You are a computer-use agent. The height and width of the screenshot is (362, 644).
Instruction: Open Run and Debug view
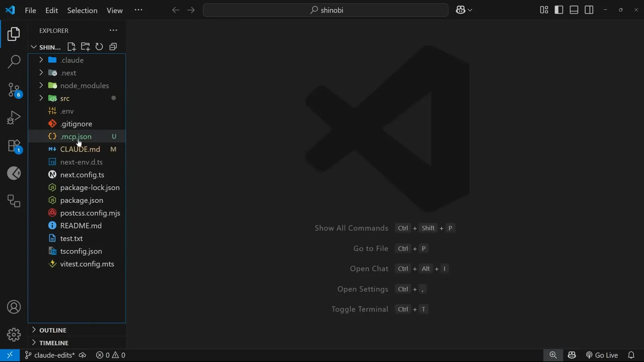(14, 117)
